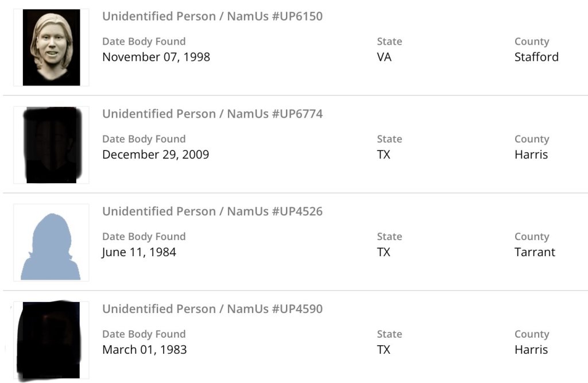Image resolution: width=588 pixels, height=383 pixels.
Task: Click the blacked-out thumbnail for case UP6774
Action: click(x=51, y=145)
